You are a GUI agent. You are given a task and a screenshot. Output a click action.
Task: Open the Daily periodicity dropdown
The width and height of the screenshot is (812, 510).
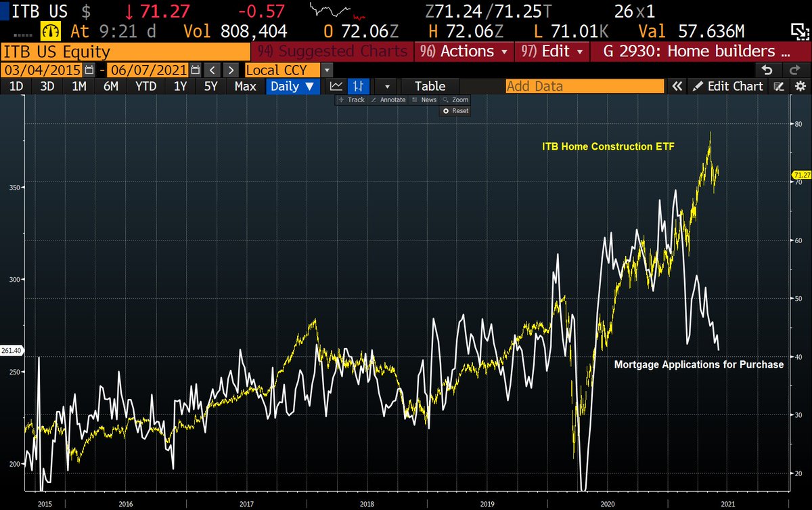[292, 86]
